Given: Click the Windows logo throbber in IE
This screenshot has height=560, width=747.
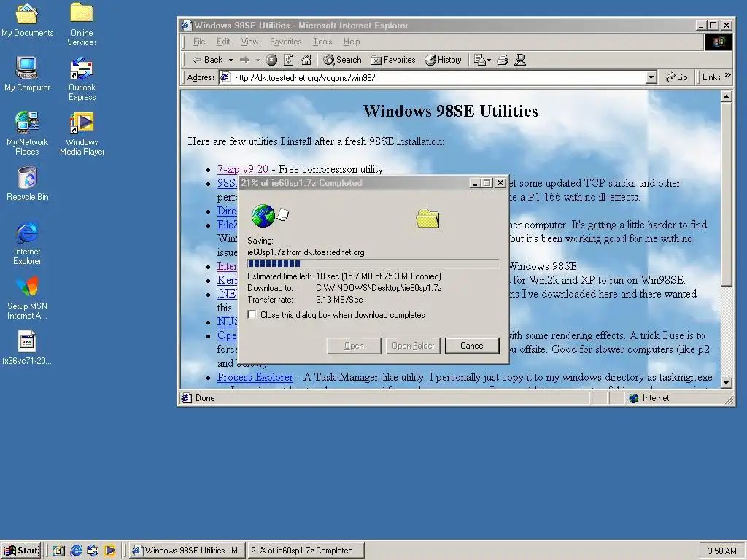Looking at the screenshot, I should coord(719,42).
